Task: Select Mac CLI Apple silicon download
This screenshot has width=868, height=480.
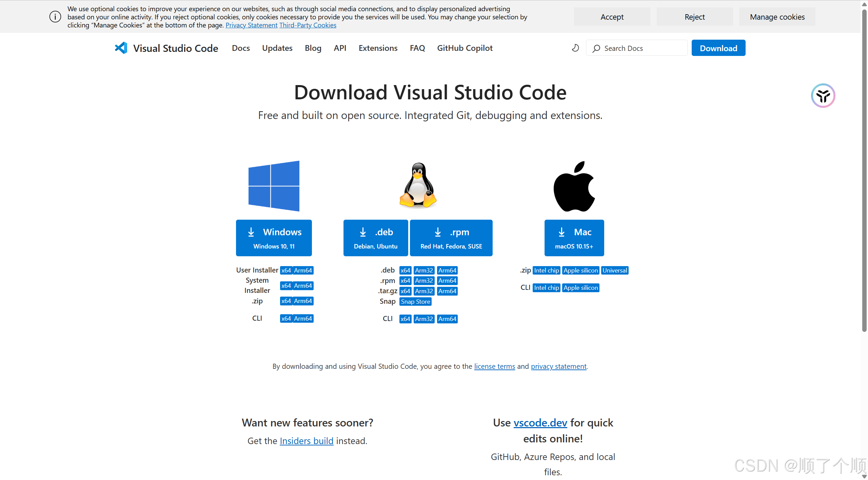Action: pyautogui.click(x=581, y=287)
